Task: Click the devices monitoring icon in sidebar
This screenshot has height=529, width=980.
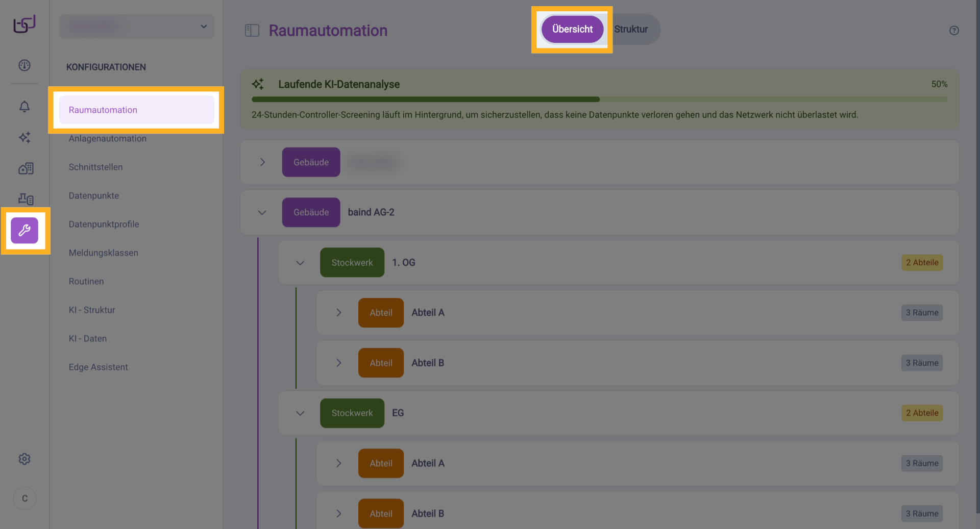Action: click(x=24, y=199)
